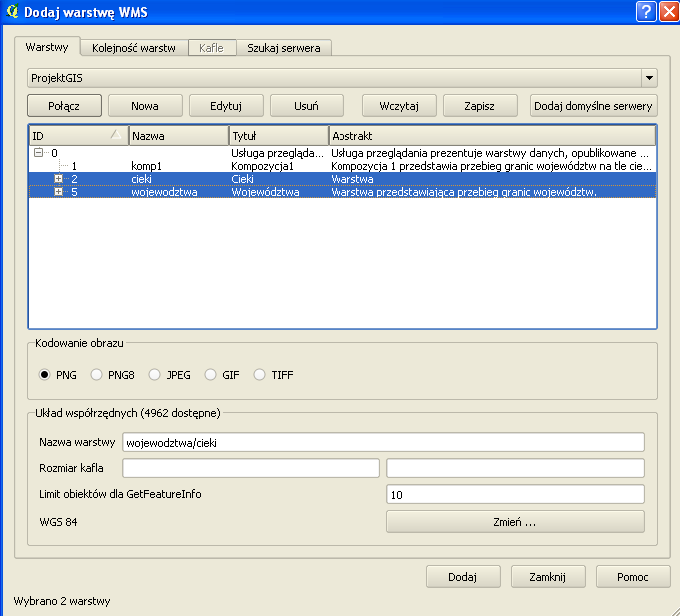The image size is (680, 616).
Task: Switch to the Kafle tab
Action: pos(212,48)
